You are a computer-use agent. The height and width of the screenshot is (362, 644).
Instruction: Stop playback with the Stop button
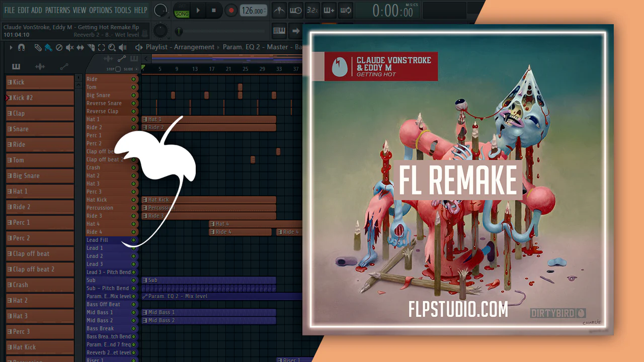pyautogui.click(x=214, y=10)
